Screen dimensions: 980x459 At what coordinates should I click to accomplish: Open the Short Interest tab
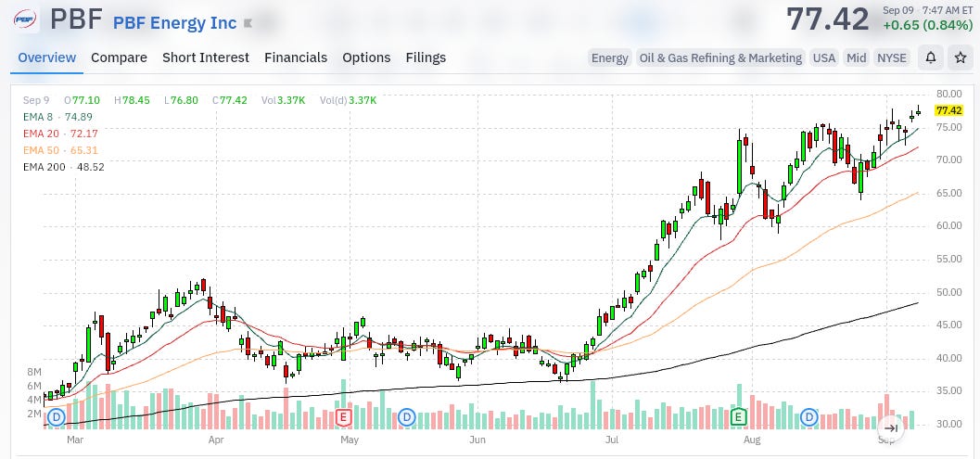(x=206, y=57)
